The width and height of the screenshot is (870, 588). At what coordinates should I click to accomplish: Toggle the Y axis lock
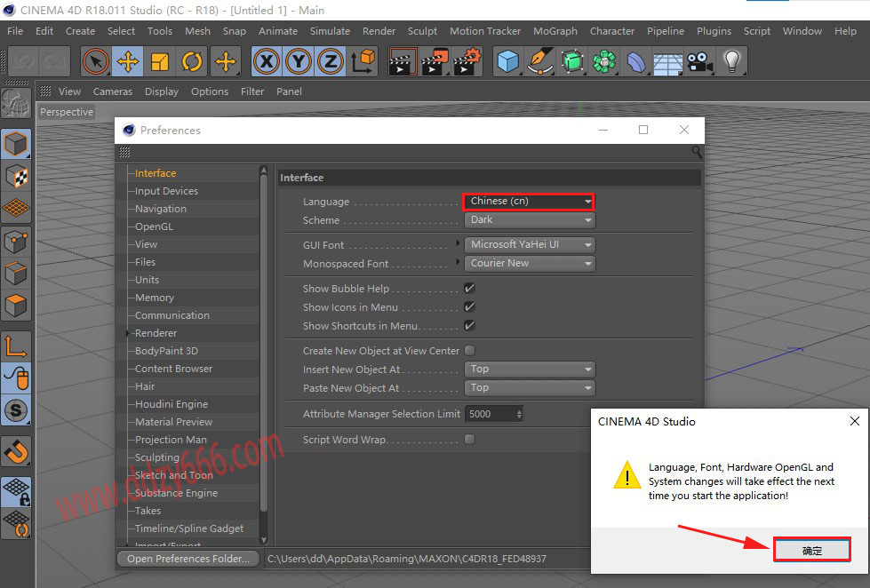coord(299,61)
